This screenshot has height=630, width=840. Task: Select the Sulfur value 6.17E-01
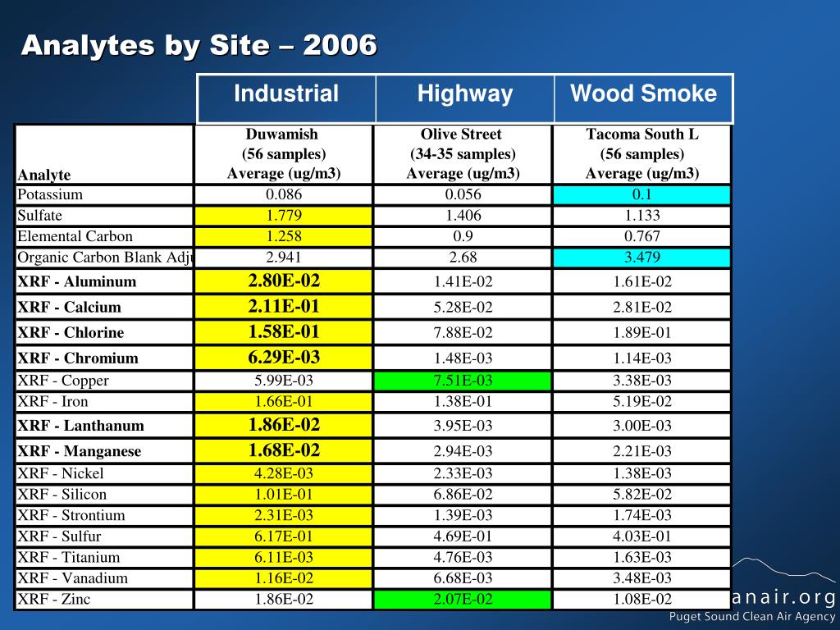click(x=283, y=536)
